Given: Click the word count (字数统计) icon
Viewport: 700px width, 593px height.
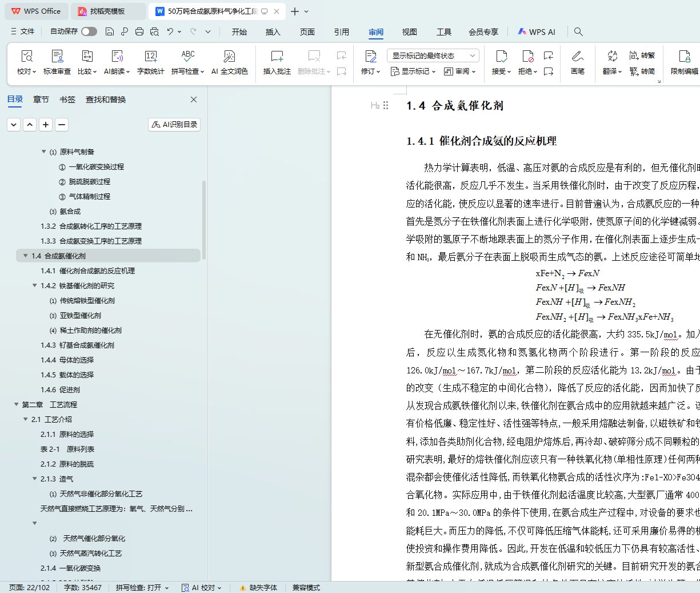Looking at the screenshot, I should click(151, 57).
